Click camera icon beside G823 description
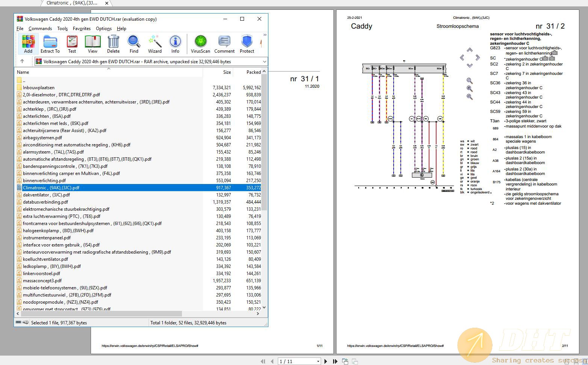The height and width of the screenshot is (365, 588). point(555,53)
